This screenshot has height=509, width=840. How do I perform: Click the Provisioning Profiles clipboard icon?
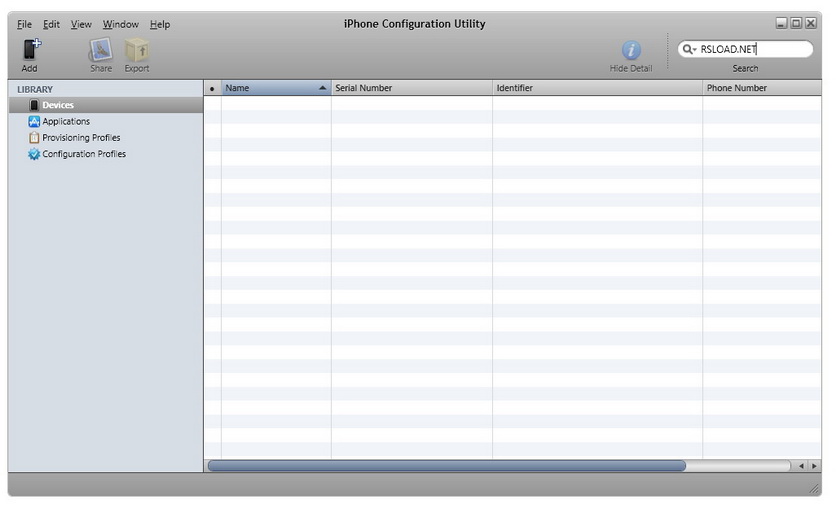[34, 138]
